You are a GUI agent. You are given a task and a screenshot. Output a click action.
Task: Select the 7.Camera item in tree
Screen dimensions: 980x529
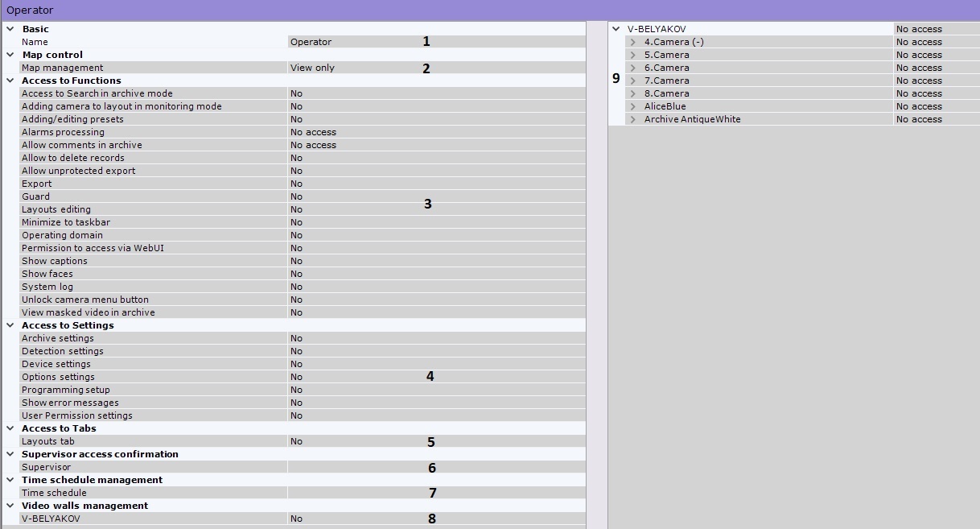[x=666, y=81]
